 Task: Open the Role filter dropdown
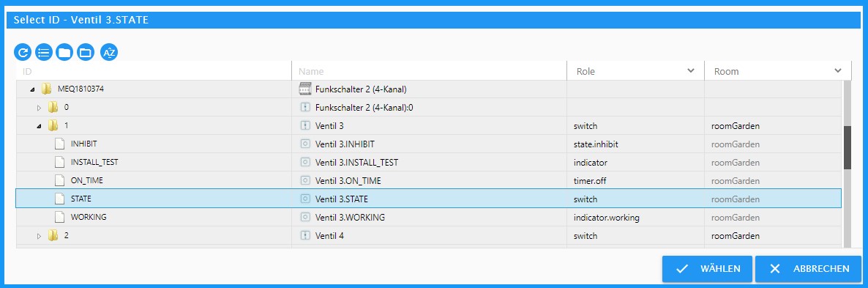pyautogui.click(x=690, y=71)
